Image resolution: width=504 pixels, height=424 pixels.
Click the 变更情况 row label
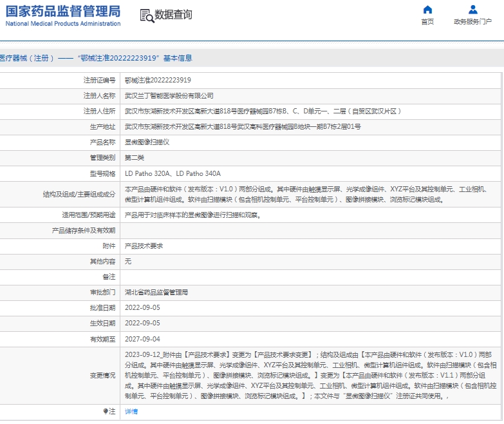102,376
